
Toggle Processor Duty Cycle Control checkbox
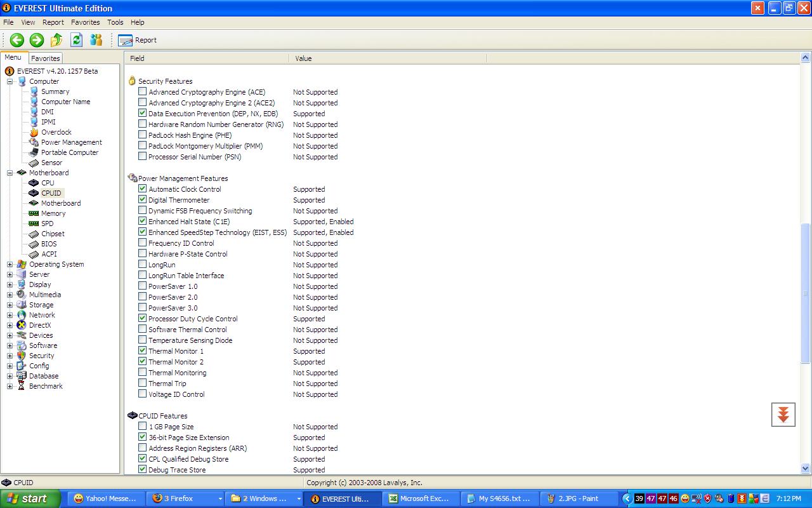click(x=142, y=318)
